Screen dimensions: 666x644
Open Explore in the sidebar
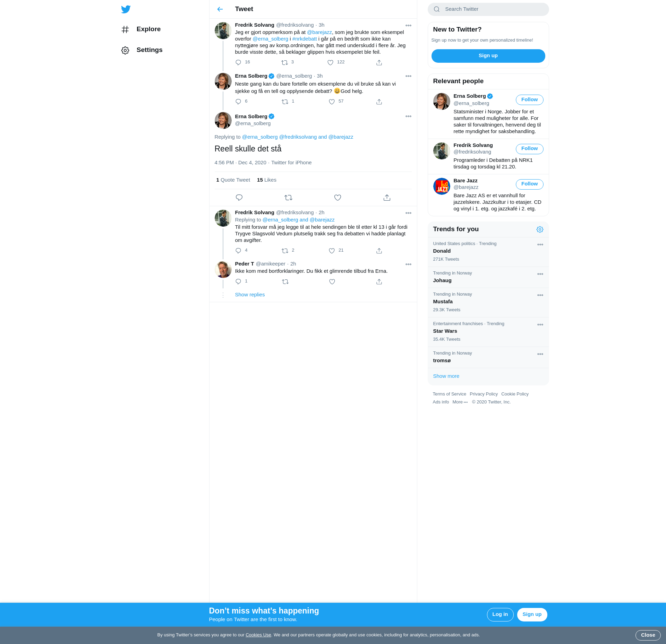(141, 29)
